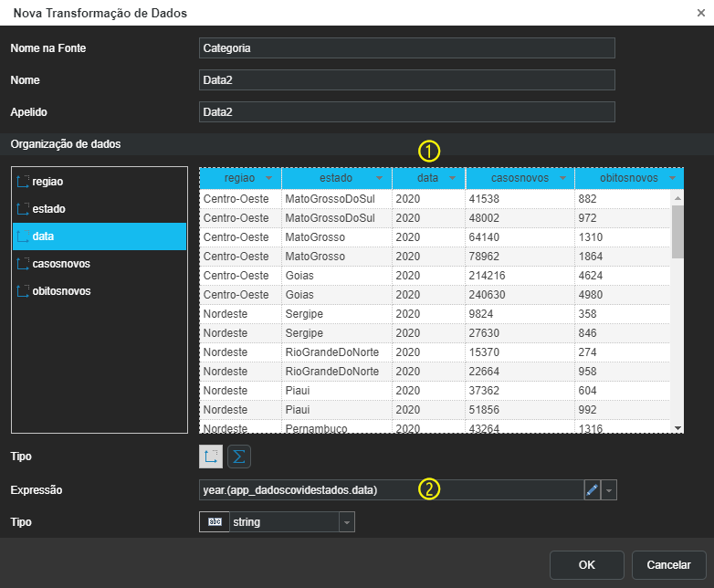Viewport: 714px width, 588px height.
Task: Click cell with value 1310
Action: pos(623,237)
